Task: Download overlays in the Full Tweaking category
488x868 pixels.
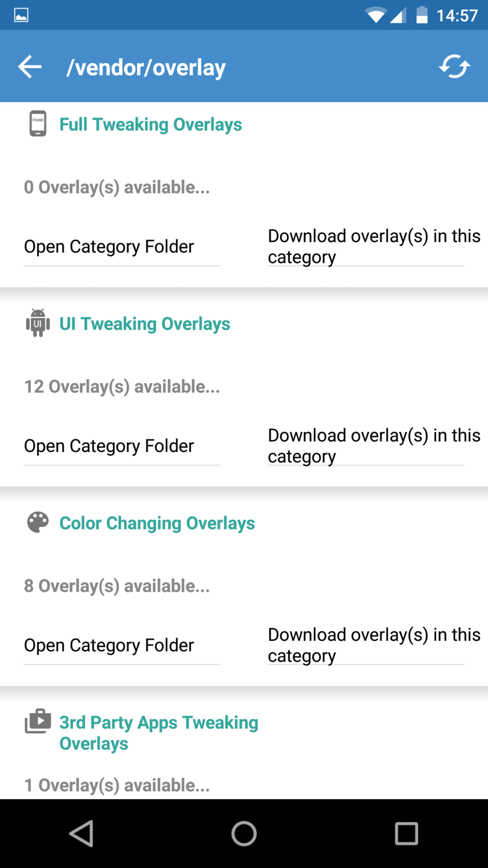Action: coord(374,247)
